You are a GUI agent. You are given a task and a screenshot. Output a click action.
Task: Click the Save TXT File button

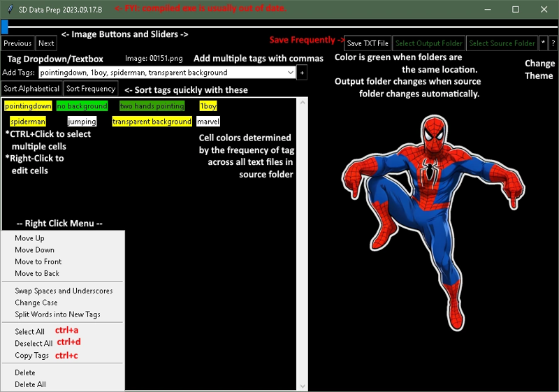click(x=368, y=43)
